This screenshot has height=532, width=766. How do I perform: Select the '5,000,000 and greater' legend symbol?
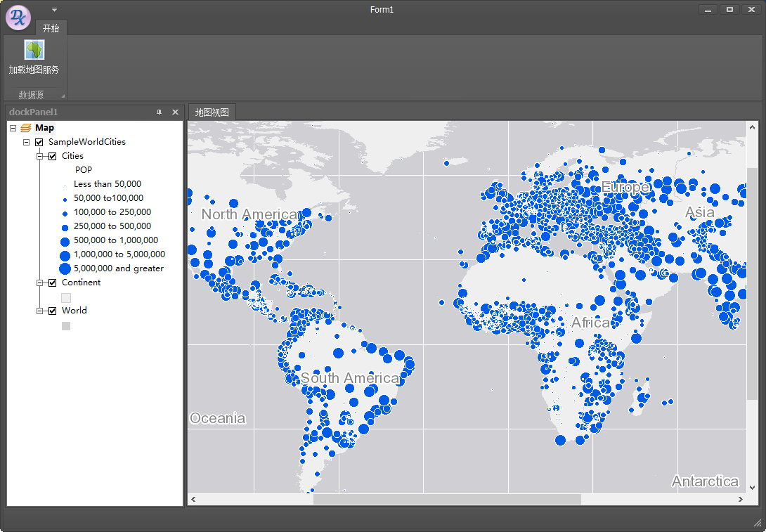pos(65,268)
